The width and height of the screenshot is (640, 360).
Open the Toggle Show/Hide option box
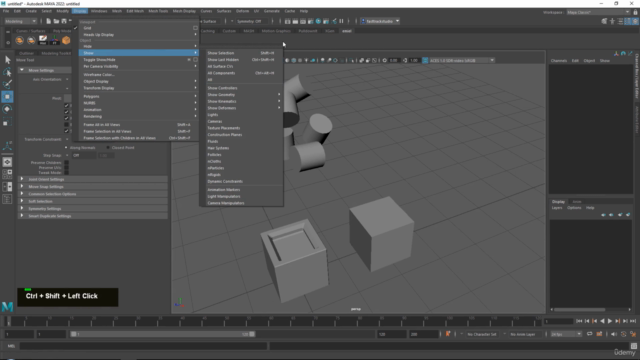(x=195, y=60)
